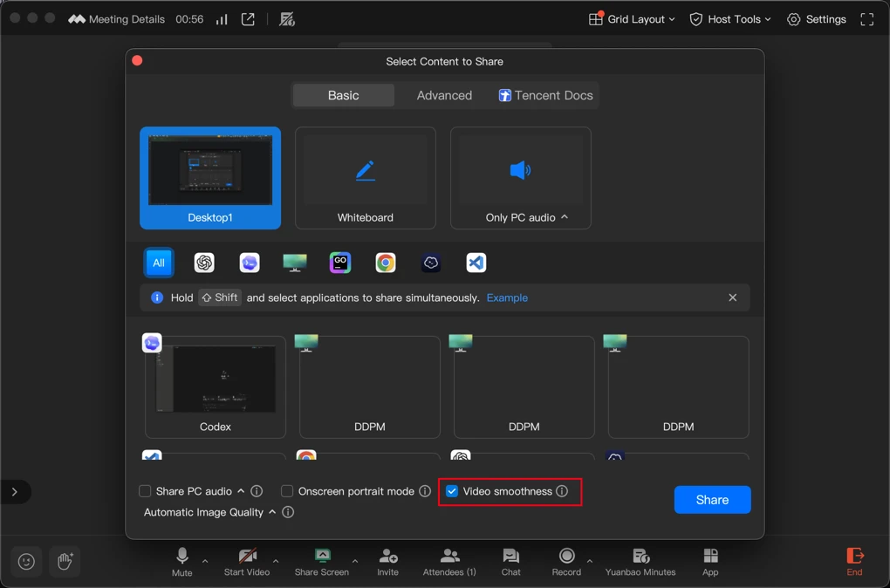Uncheck Video smoothness checkbox
This screenshot has height=588, width=890.
click(452, 491)
